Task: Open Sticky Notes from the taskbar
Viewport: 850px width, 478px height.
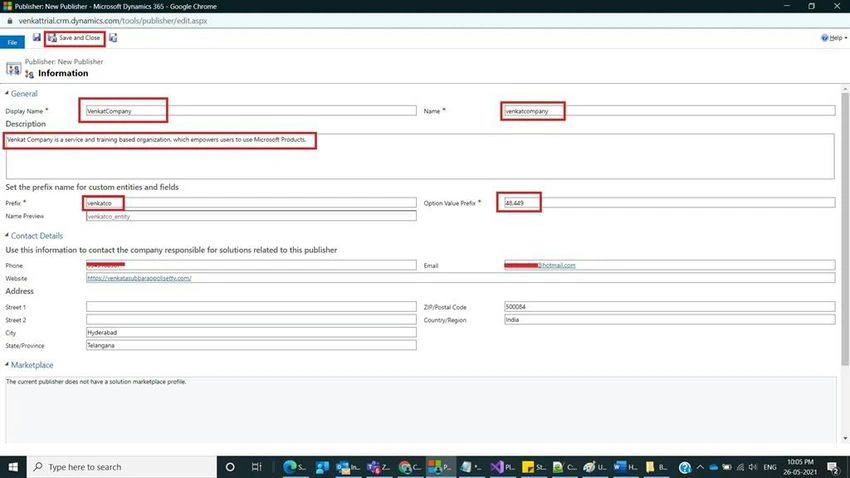Action: click(x=533, y=467)
